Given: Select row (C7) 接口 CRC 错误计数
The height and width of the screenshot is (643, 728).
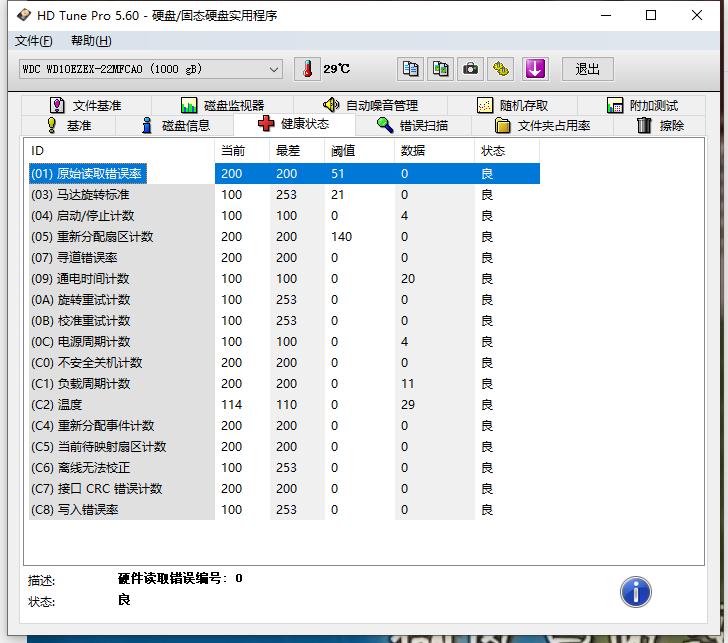Looking at the screenshot, I should [284, 489].
